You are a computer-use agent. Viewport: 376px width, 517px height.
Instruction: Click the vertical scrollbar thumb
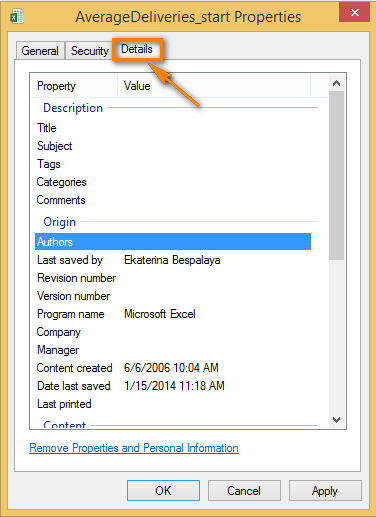point(337,175)
